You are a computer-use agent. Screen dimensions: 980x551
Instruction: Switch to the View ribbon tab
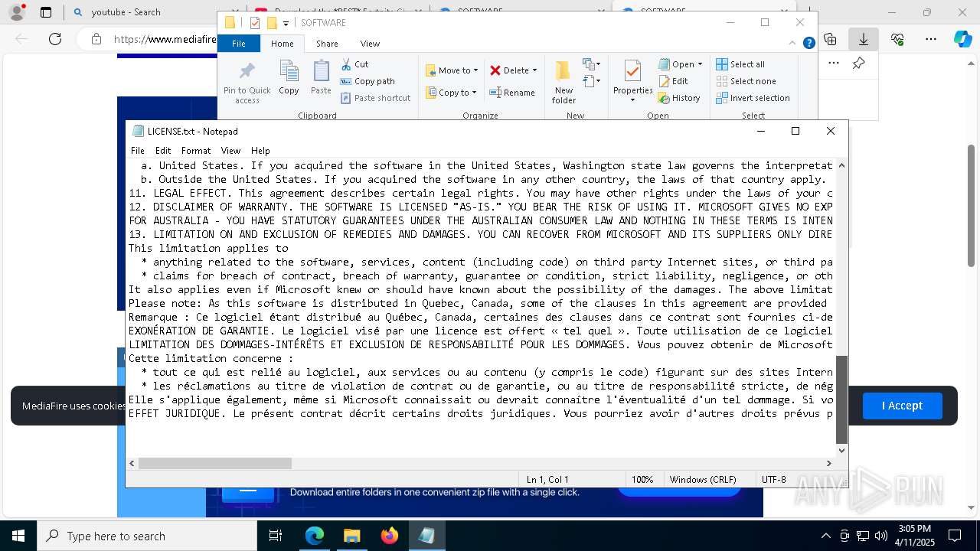(x=370, y=44)
